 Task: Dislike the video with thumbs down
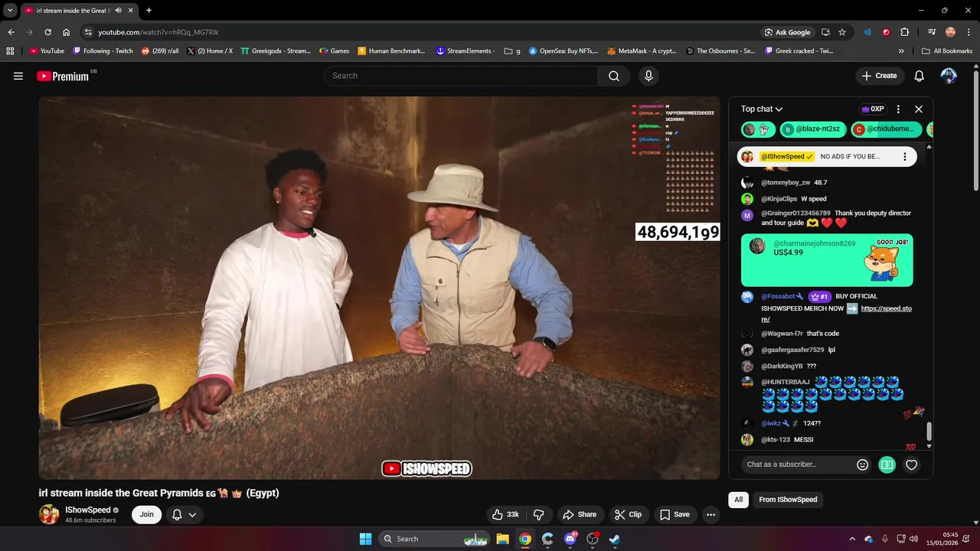click(x=539, y=514)
